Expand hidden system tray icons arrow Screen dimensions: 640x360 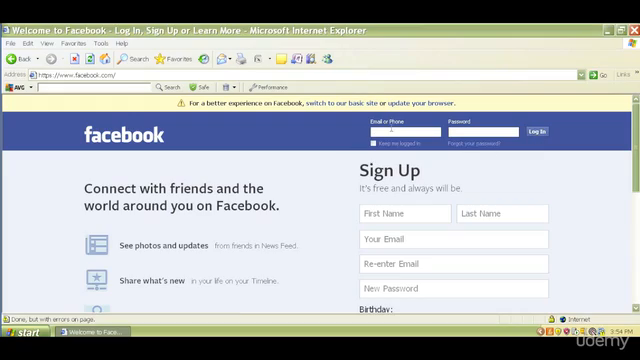[540, 331]
